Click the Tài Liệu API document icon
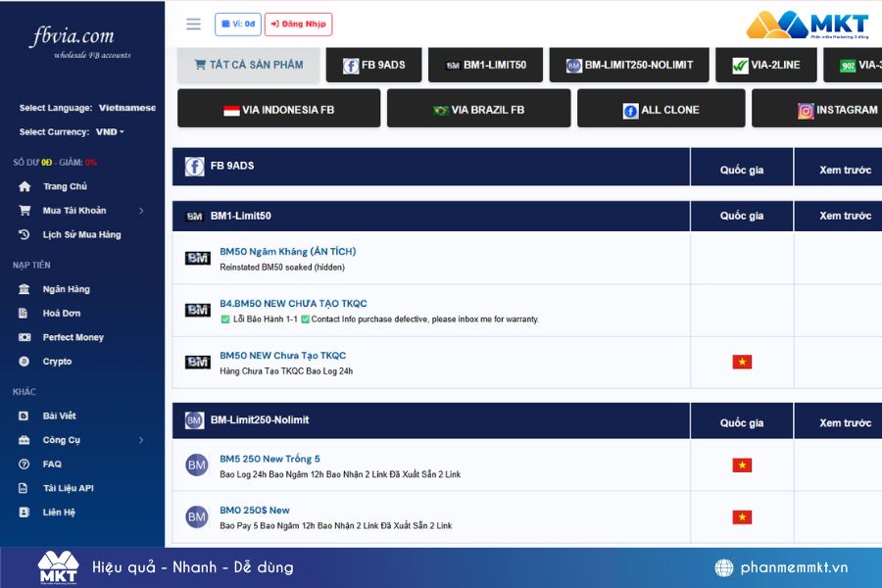The image size is (882, 588). 24,488
